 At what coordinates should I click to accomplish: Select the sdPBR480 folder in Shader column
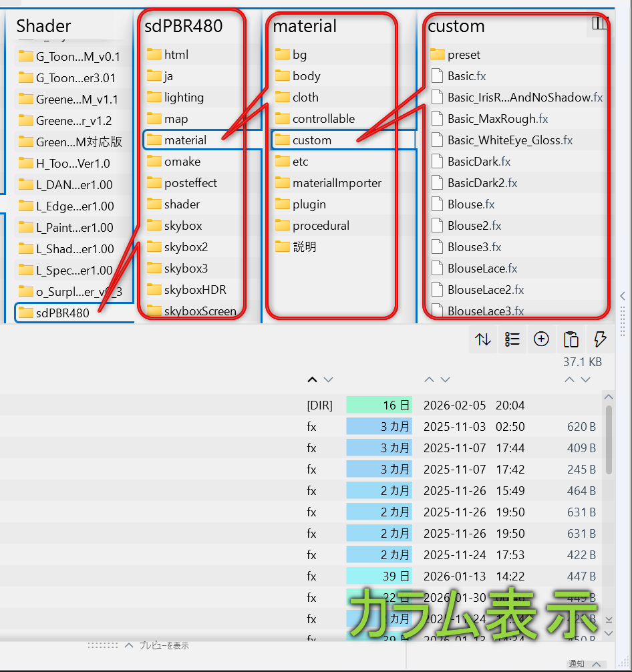62,313
